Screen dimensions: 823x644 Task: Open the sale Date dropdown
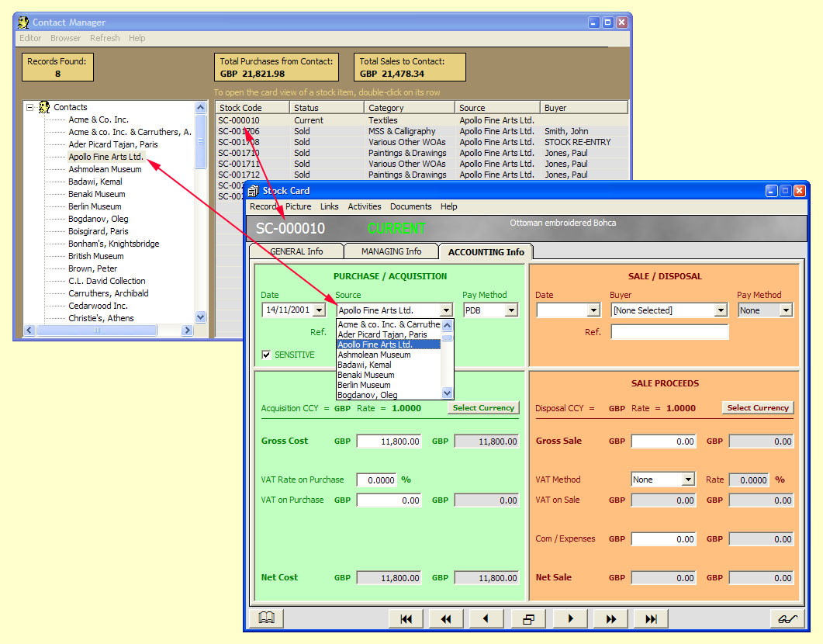[x=593, y=310]
